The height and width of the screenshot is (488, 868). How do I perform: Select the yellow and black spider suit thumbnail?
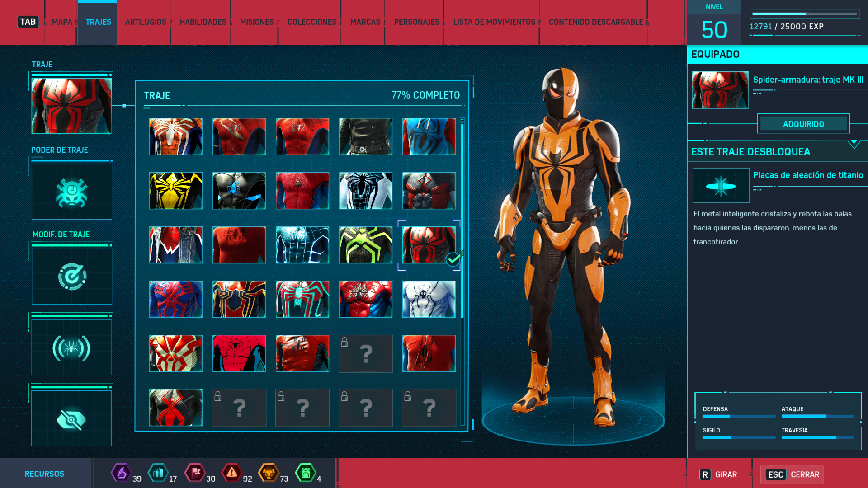point(176,191)
